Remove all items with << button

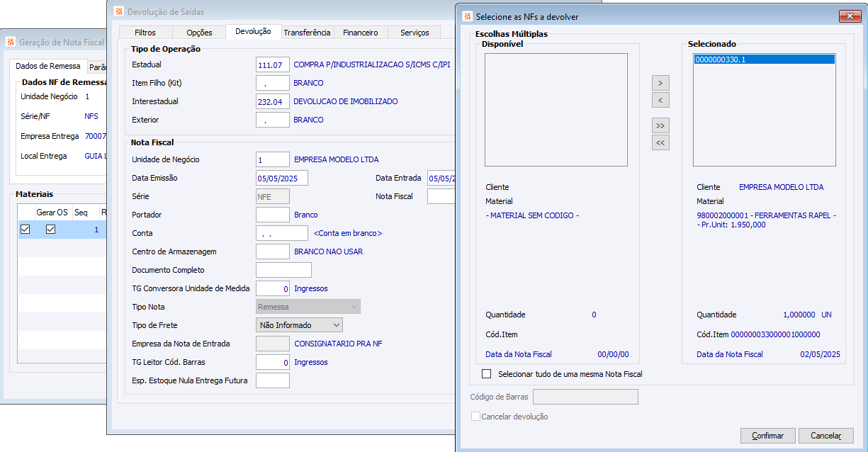pyautogui.click(x=660, y=142)
